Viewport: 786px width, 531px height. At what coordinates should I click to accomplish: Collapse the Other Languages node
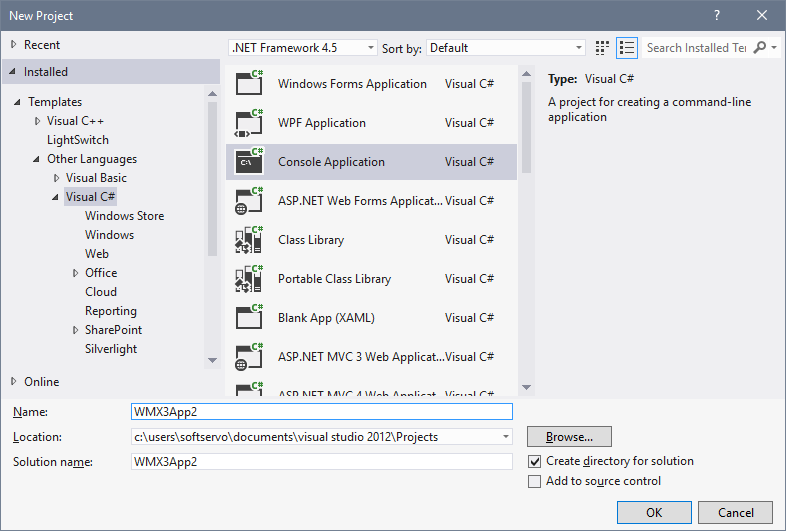tap(36, 159)
